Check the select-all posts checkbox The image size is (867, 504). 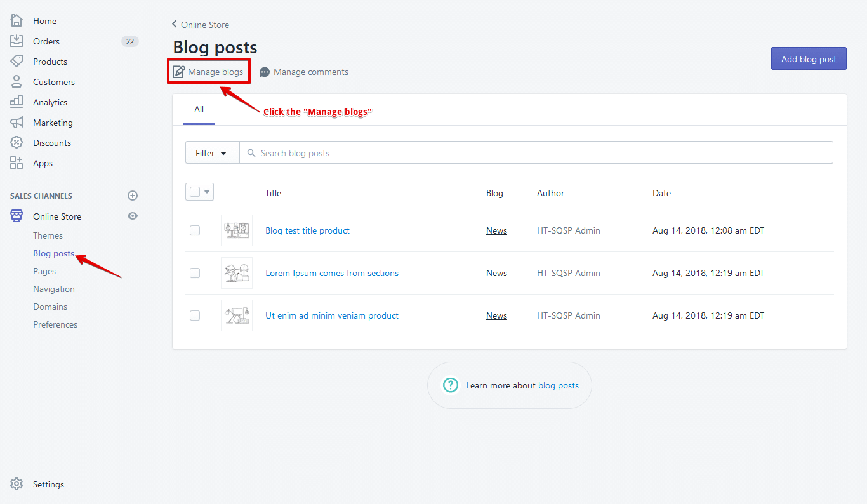(195, 191)
